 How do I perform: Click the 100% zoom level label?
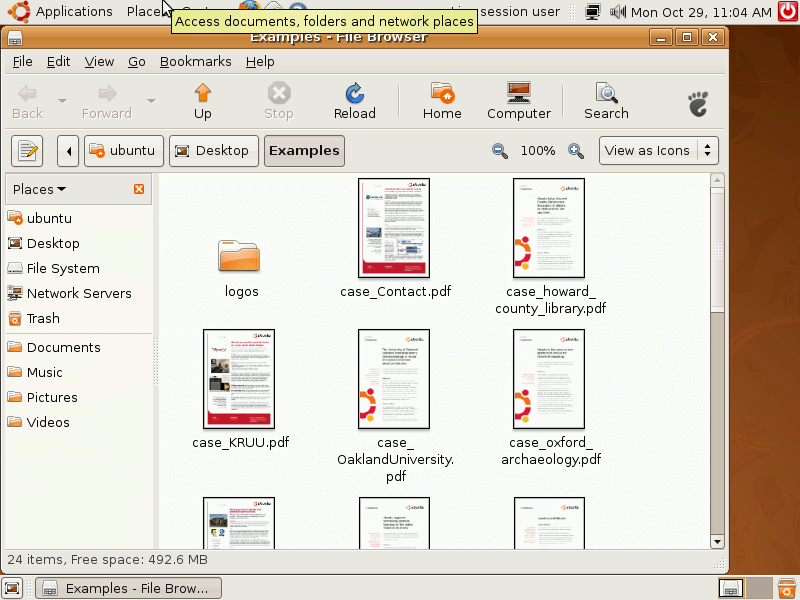(x=538, y=151)
